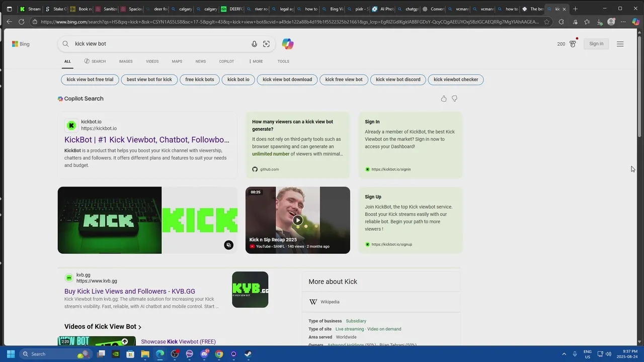Click the green Kick keyboard image
This screenshot has height=362, width=644.
click(x=110, y=220)
